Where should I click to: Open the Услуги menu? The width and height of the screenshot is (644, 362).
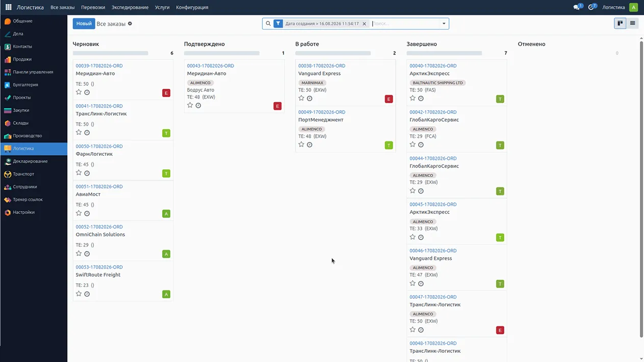[x=162, y=7]
